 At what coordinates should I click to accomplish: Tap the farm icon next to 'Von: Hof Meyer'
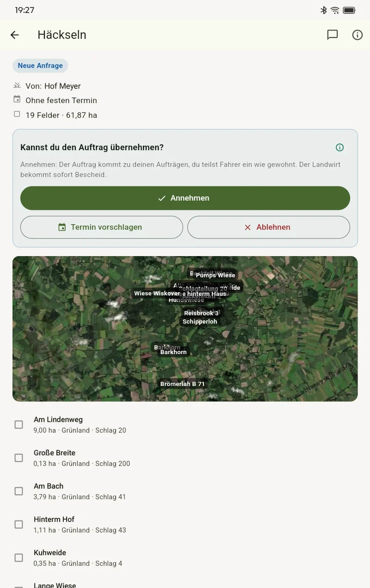(17, 86)
